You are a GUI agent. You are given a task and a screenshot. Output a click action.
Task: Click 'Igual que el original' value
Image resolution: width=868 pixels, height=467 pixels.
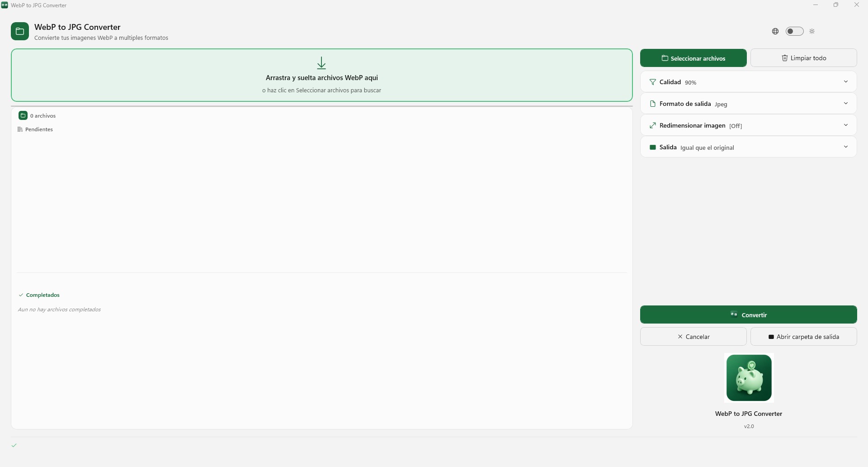click(707, 148)
